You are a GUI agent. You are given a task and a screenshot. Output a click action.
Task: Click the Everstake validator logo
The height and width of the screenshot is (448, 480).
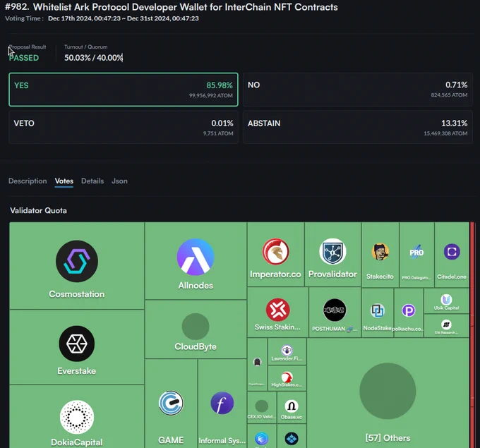77,344
